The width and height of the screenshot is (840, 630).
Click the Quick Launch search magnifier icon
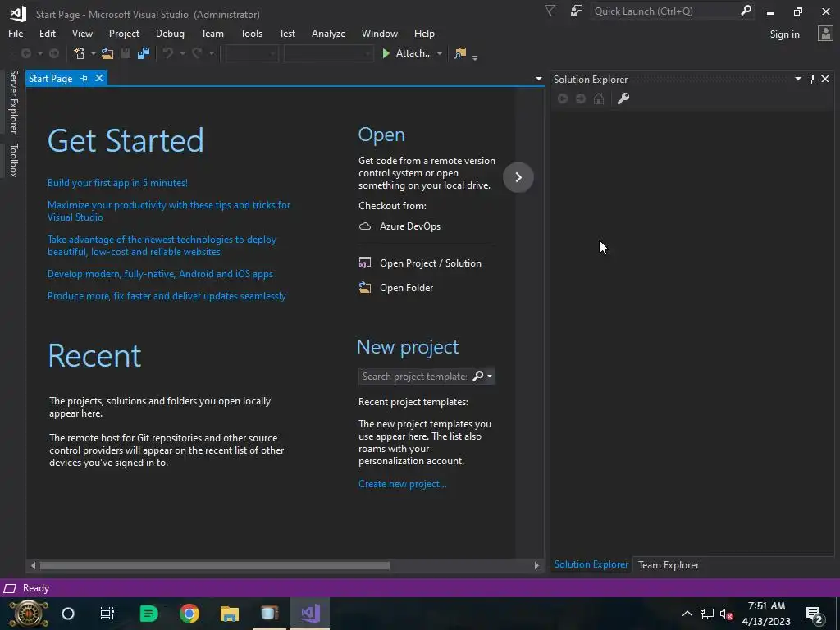[x=746, y=11]
